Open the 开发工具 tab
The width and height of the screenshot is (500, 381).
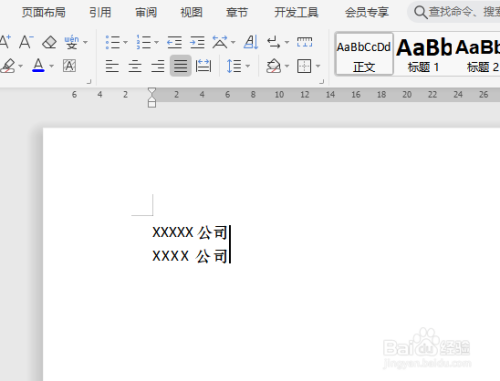(x=296, y=12)
